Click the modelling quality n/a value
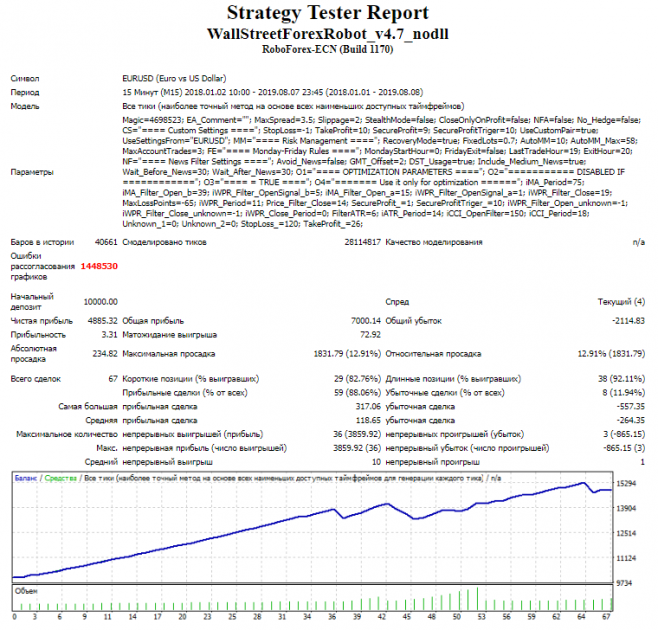 (x=639, y=242)
